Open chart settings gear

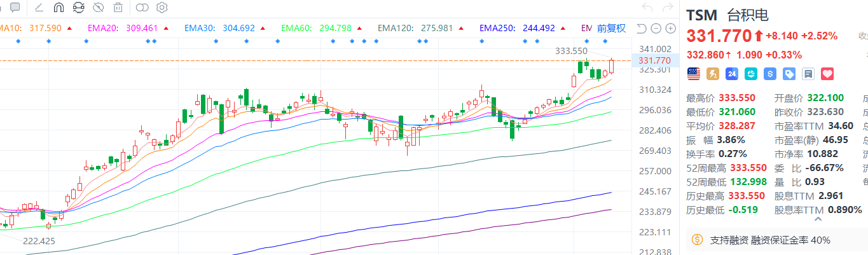162,8
